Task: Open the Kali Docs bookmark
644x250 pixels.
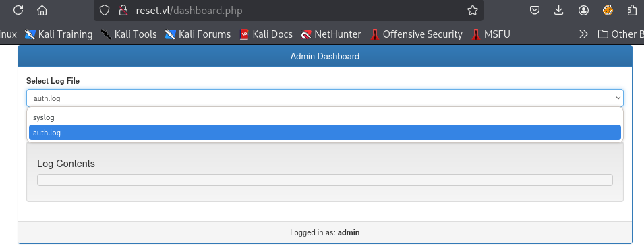Action: tap(266, 34)
